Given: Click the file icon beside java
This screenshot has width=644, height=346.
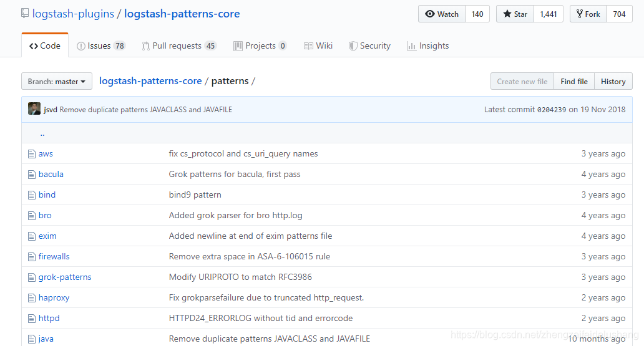Looking at the screenshot, I should coord(32,339).
